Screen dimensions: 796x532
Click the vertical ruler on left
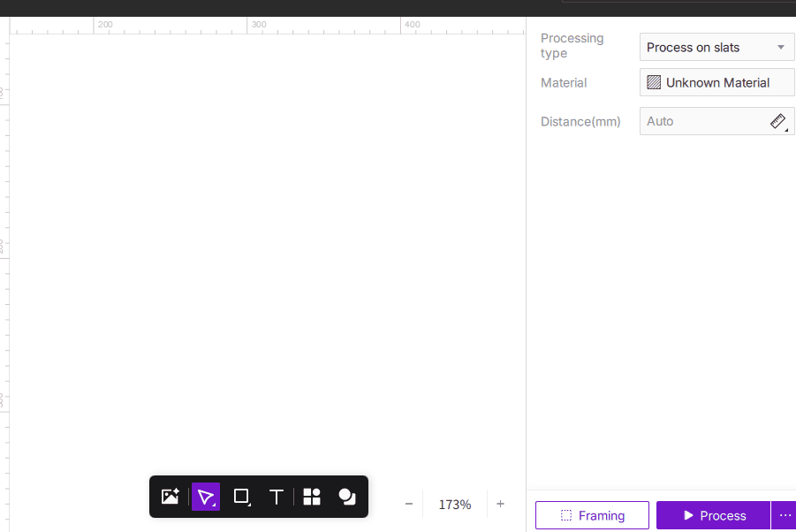[4, 265]
